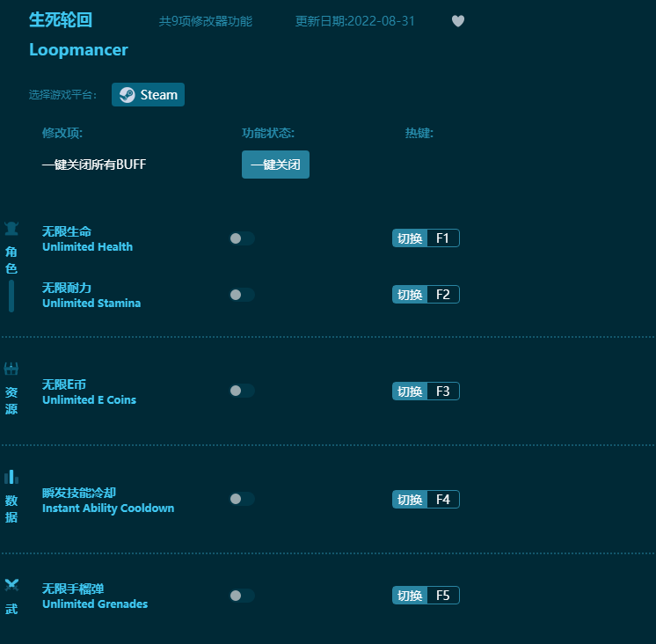Click the heart favorite icon

coord(458,21)
